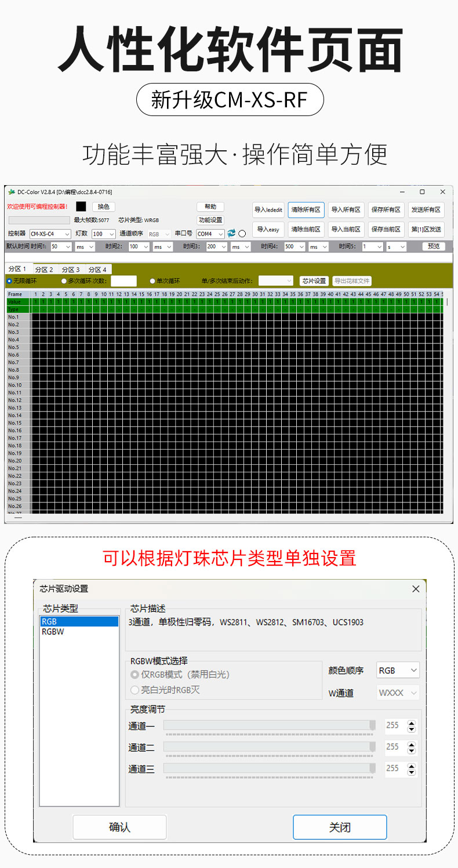The image size is (458, 868).
Task: Open the 颜色顺序 RGB dropdown in dialog
Action: pyautogui.click(x=398, y=671)
